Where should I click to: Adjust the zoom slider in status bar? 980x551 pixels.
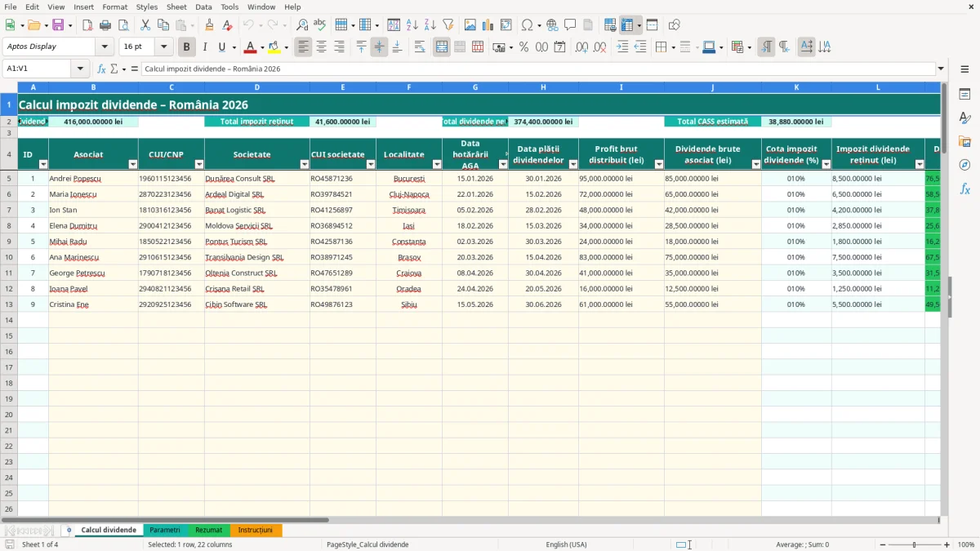914,544
